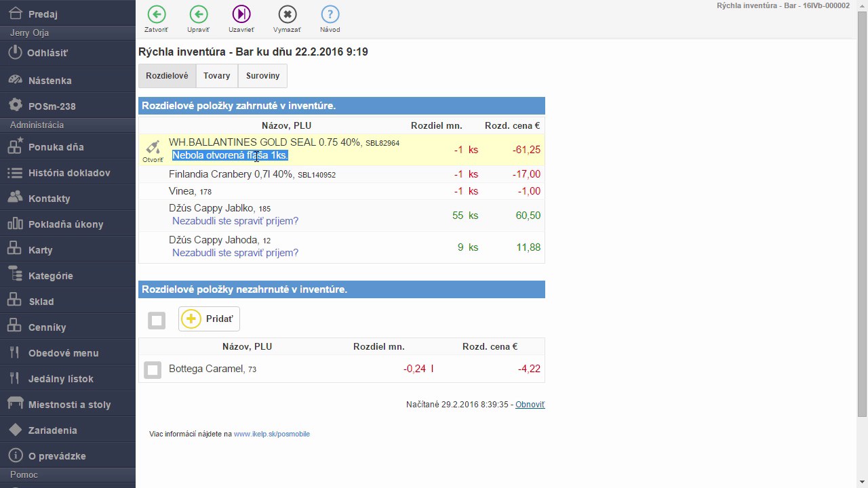Screen dimensions: 868x488
Task: Click 'Rozd. cena €' header in included table
Action: coord(512,125)
